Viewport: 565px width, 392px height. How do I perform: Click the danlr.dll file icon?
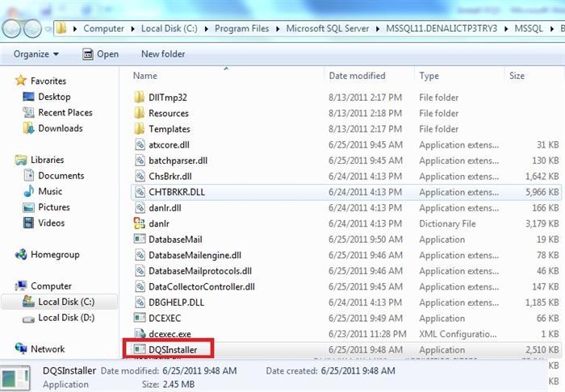point(140,208)
